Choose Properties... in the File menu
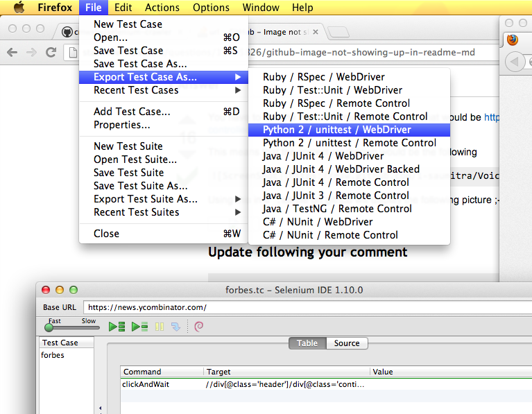Screen dimensions: 532x414 164,125
